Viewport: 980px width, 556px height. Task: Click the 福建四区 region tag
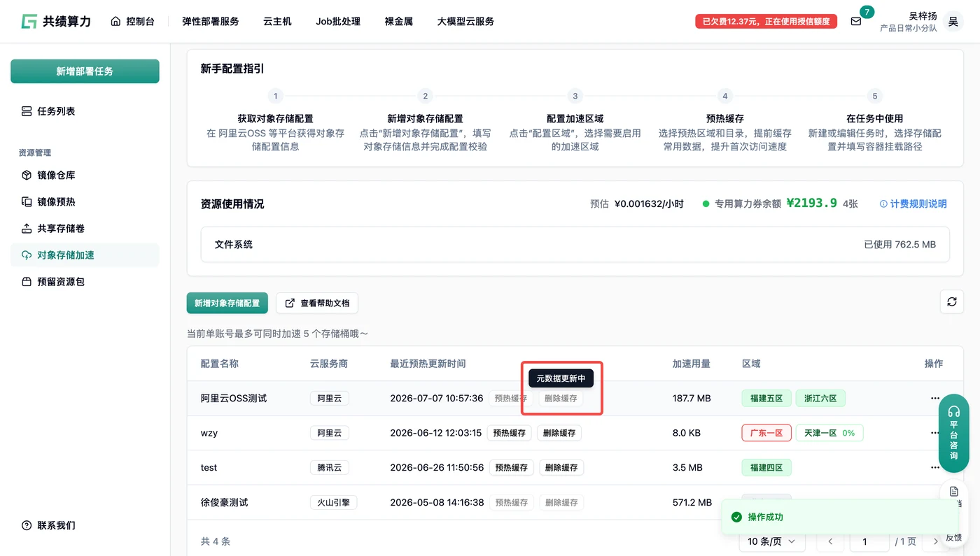[766, 467]
